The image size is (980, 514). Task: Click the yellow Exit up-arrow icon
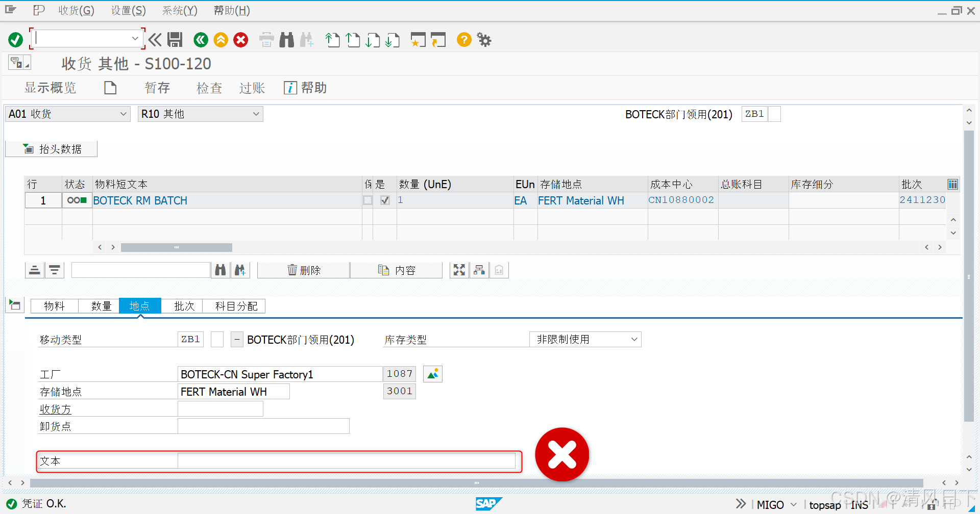point(220,39)
